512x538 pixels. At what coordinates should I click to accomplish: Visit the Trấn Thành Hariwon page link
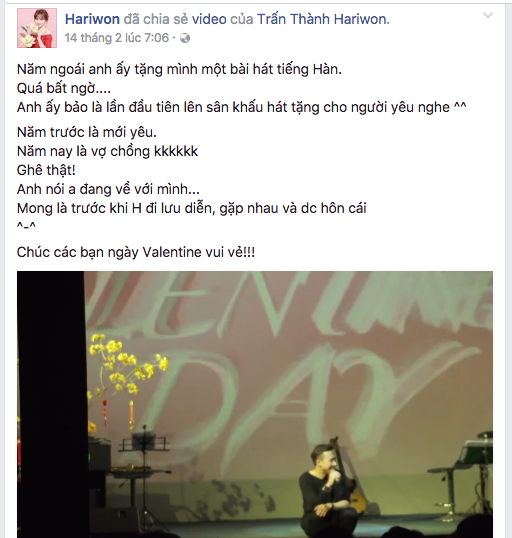(x=323, y=19)
